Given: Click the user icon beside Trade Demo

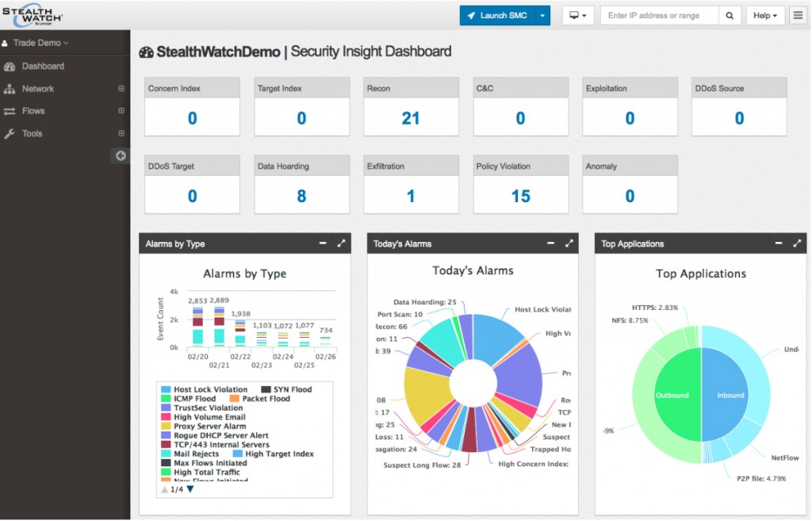Looking at the screenshot, I should (x=5, y=43).
